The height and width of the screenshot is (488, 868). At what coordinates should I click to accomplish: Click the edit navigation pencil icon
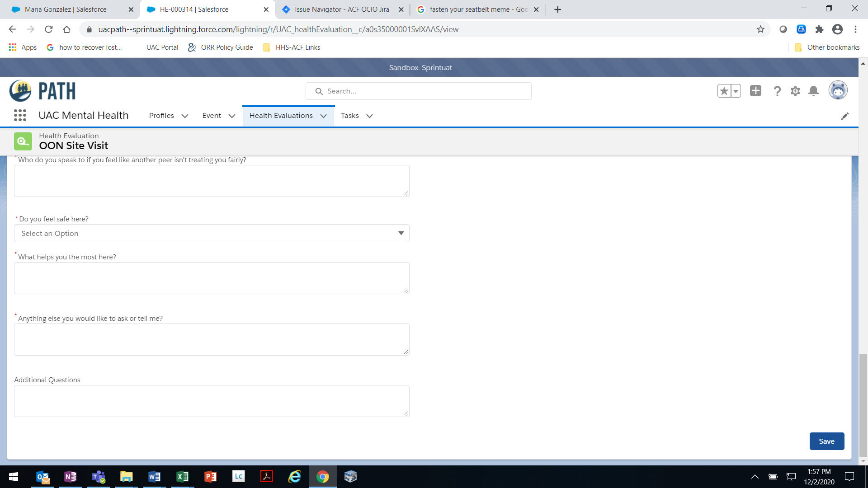click(x=844, y=116)
